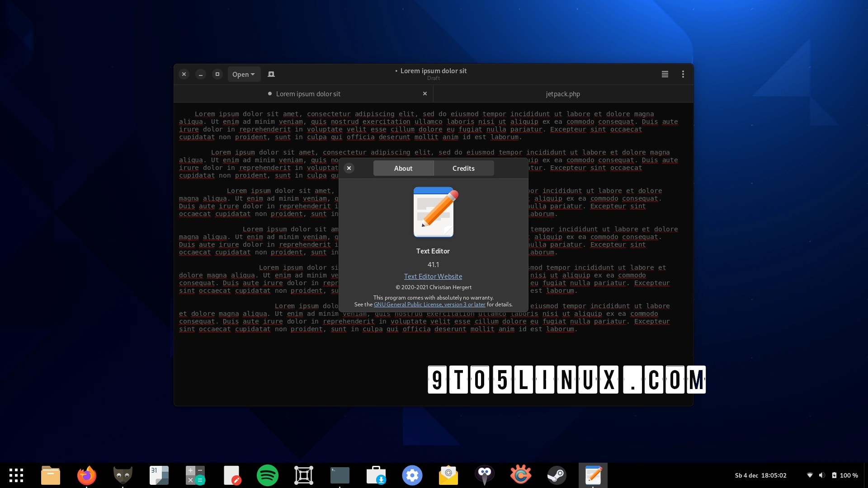Launch Spotify from the dock
This screenshot has width=868, height=488.
268,475
